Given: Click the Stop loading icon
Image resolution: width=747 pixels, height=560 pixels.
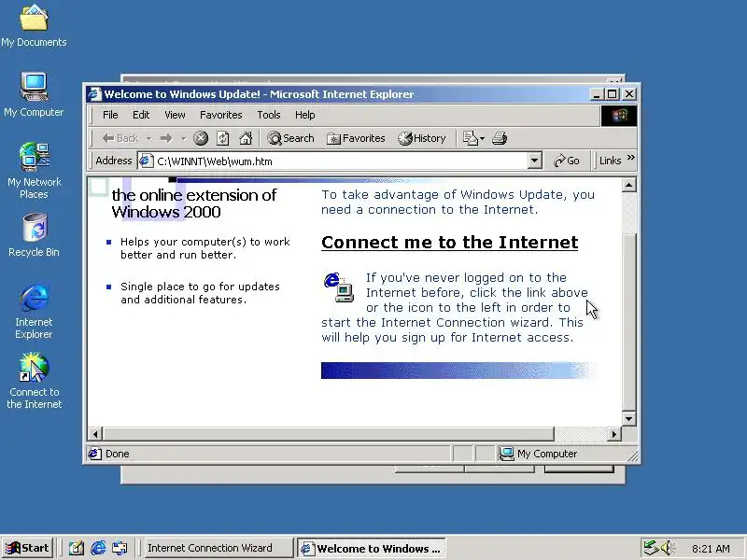Looking at the screenshot, I should (201, 138).
